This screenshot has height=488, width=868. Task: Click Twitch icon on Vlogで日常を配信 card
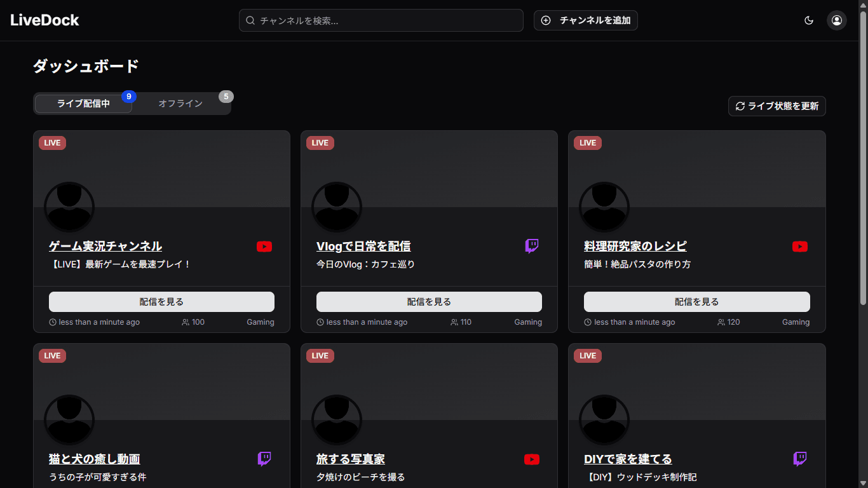[x=532, y=247]
